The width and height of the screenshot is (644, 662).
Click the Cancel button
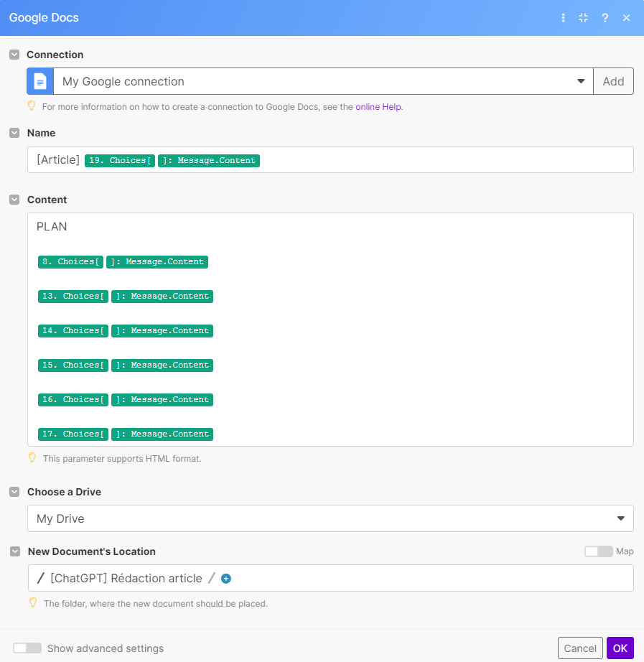click(580, 648)
